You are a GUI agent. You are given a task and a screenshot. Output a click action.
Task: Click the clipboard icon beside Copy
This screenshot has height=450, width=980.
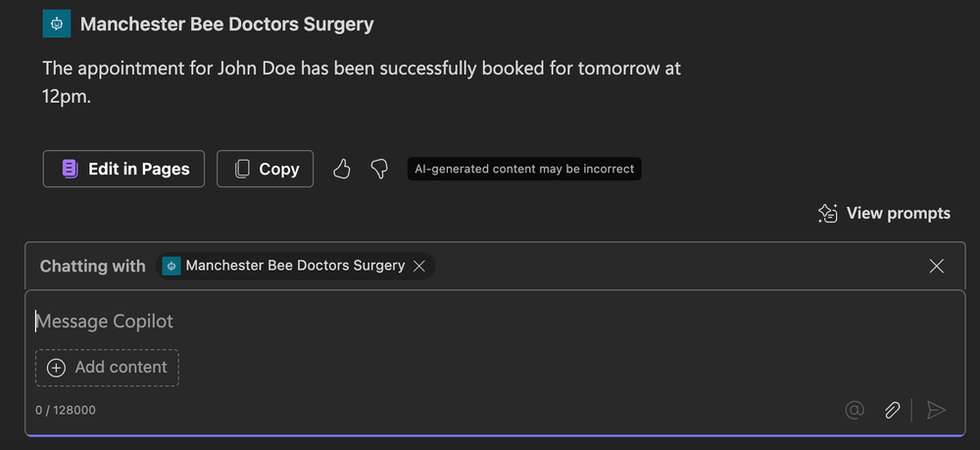pyautogui.click(x=242, y=169)
